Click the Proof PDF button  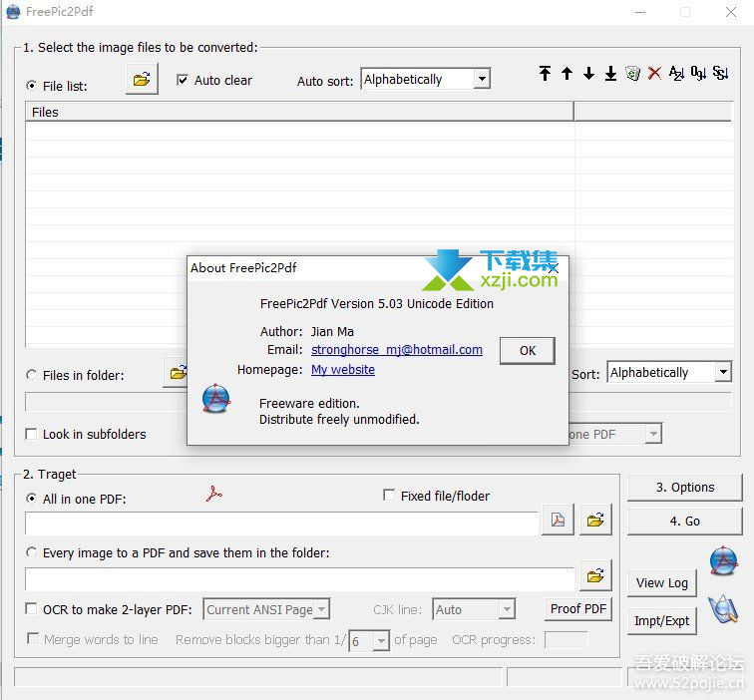click(578, 609)
